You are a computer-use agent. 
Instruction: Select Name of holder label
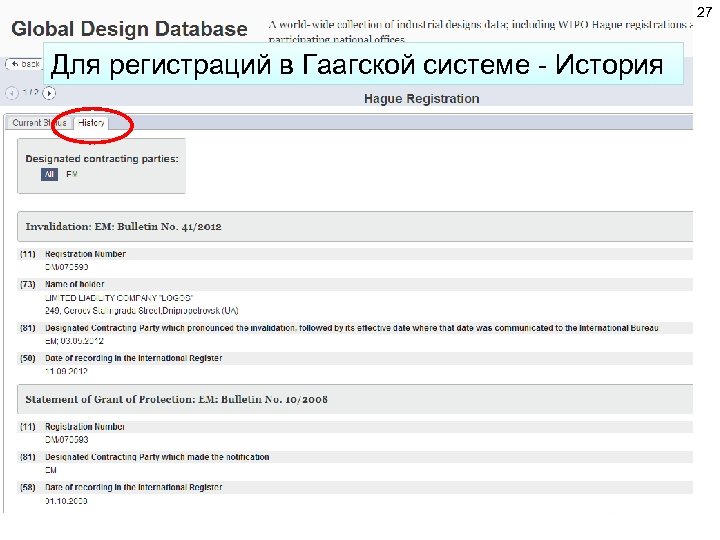pos(75,284)
